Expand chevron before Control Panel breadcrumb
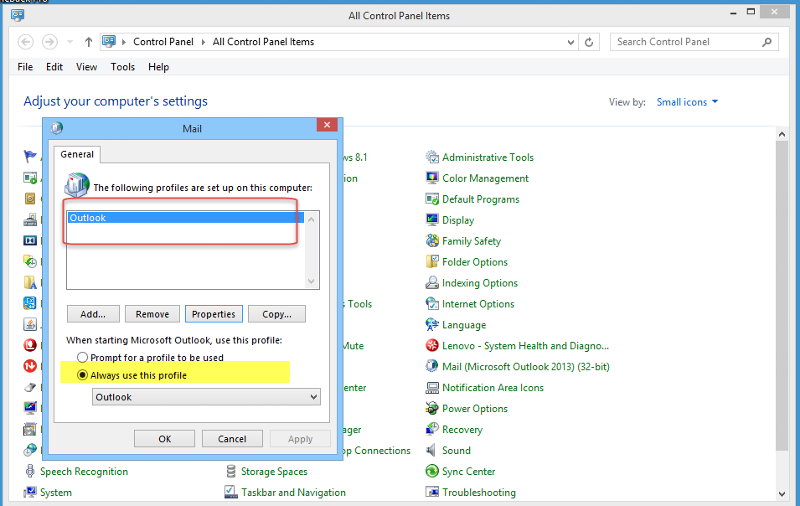Image resolution: width=800 pixels, height=506 pixels. 123,42
